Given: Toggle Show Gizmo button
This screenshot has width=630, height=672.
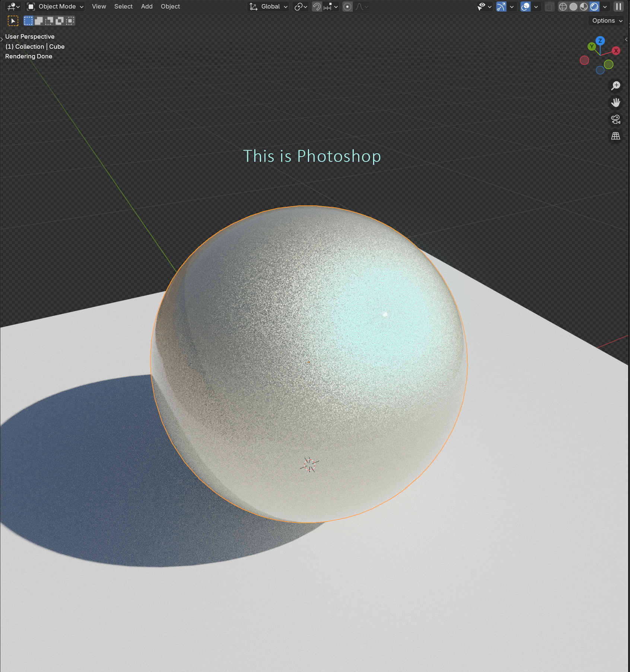Looking at the screenshot, I should tap(502, 7).
